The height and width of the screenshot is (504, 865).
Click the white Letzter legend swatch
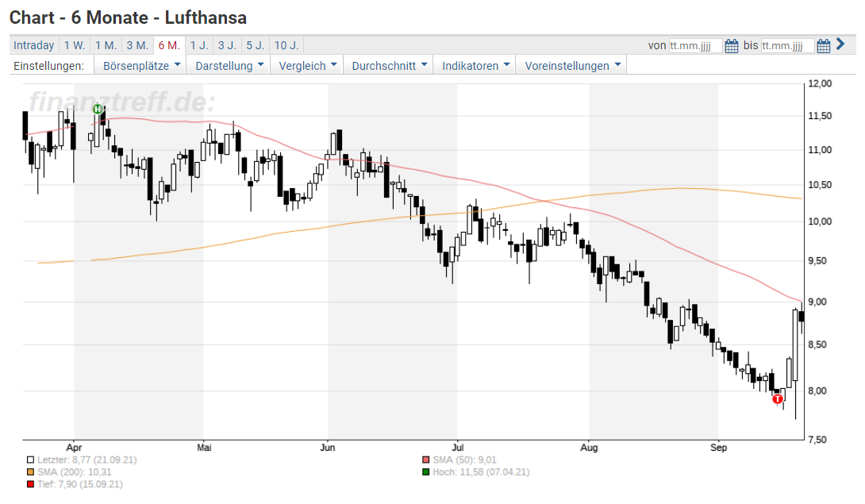click(x=30, y=460)
